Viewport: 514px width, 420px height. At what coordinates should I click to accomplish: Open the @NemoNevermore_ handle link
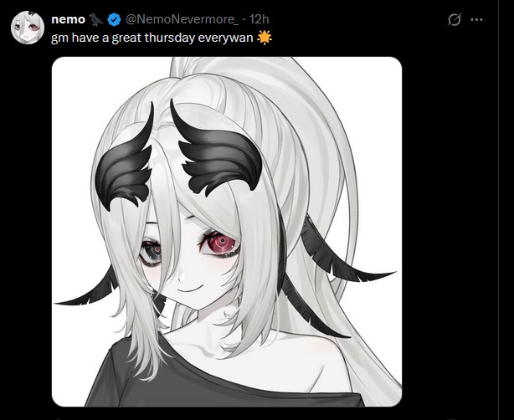pos(182,19)
